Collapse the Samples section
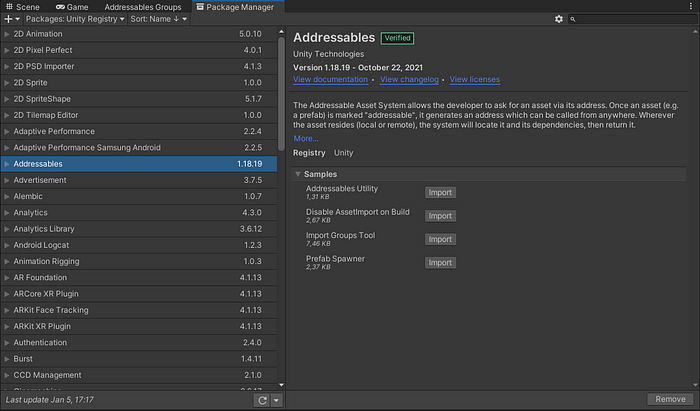This screenshot has width=700, height=411. 298,174
